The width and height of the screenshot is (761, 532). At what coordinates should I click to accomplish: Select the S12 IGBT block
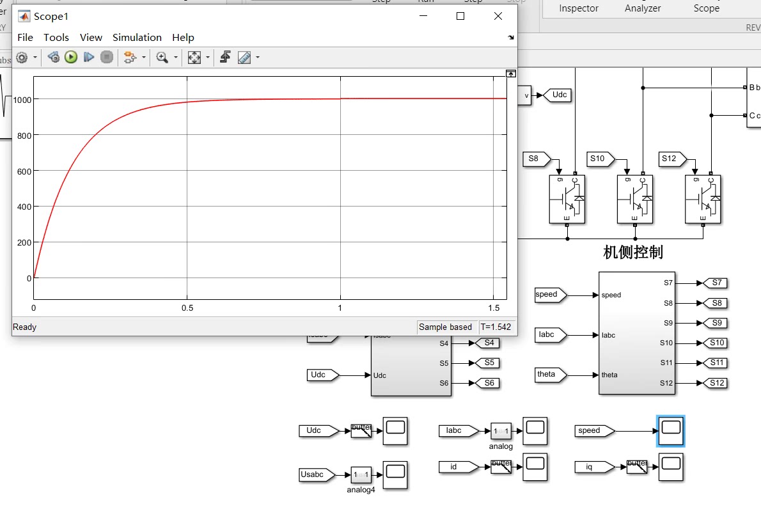coord(703,199)
